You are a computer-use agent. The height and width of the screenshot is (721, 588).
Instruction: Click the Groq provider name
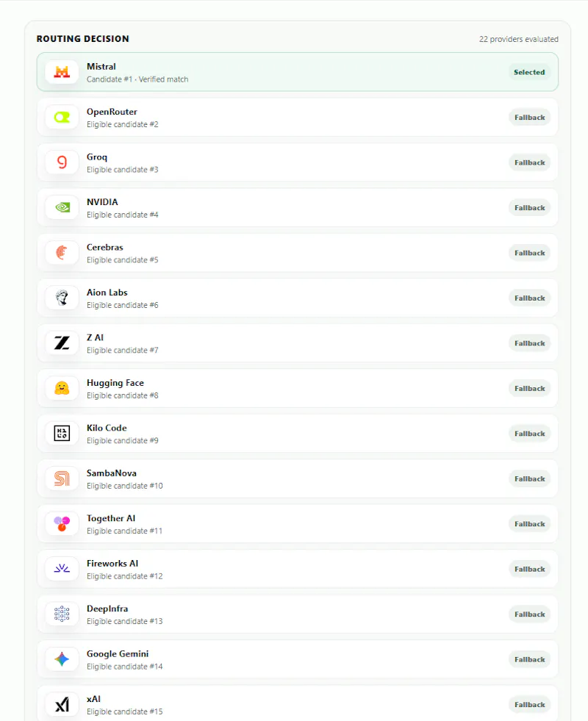click(97, 157)
